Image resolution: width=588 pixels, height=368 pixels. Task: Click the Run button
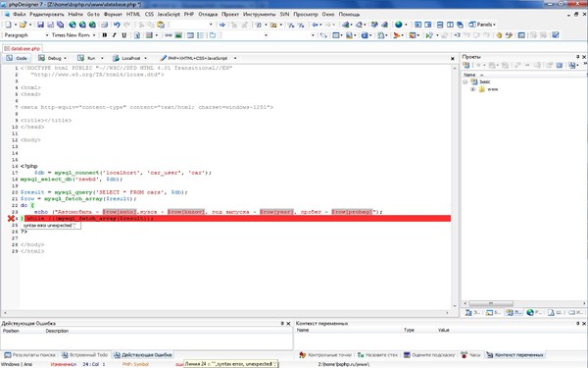click(87, 58)
